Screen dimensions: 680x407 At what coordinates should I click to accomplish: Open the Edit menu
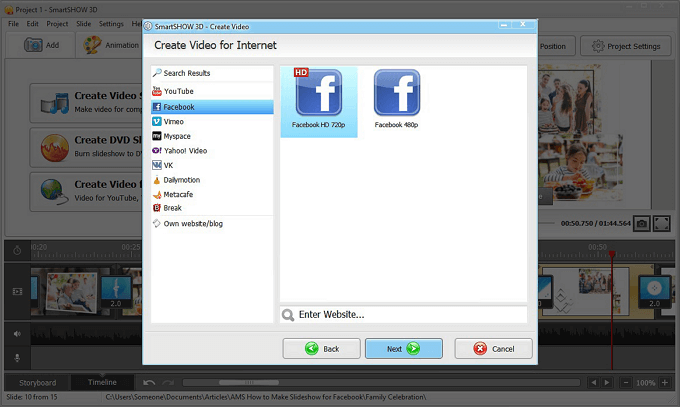33,24
